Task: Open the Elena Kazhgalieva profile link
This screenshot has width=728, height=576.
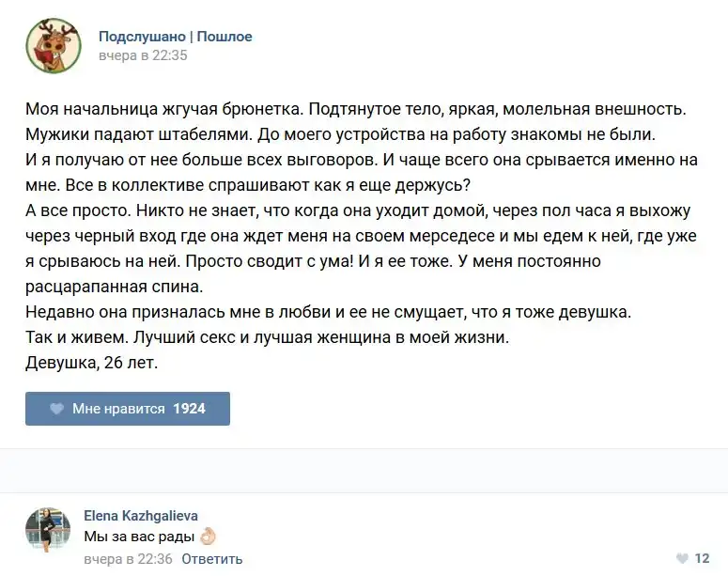Action: point(141,516)
